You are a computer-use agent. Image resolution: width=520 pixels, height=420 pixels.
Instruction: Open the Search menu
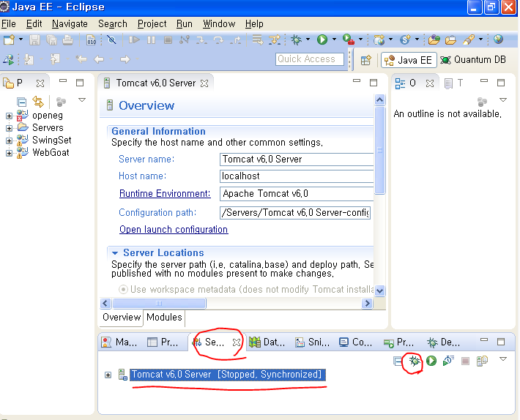(113, 24)
